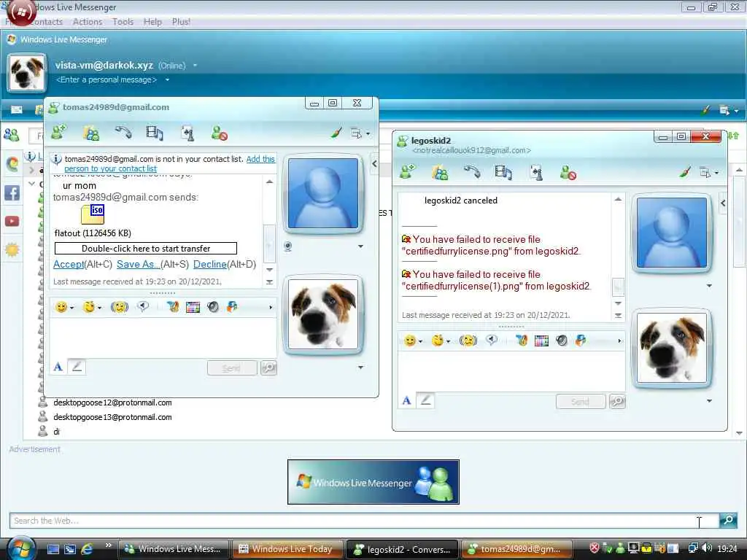Click Send button in legoskid2 window
This screenshot has height=560, width=747.
click(x=581, y=402)
